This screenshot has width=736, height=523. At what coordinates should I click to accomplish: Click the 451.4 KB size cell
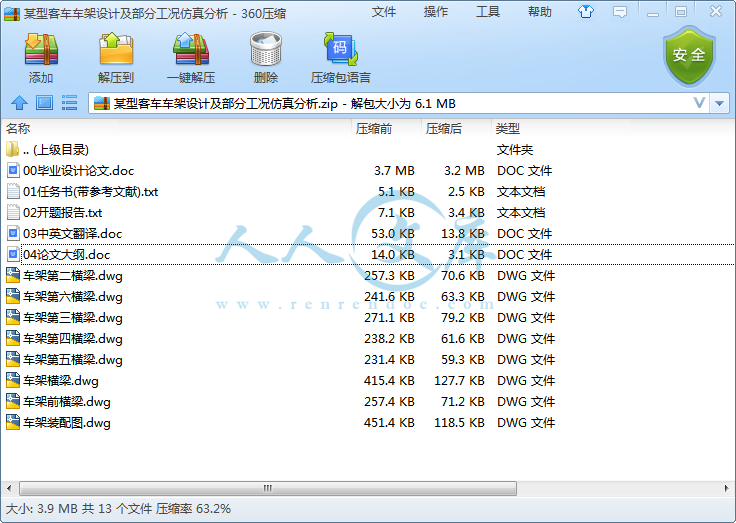389,423
